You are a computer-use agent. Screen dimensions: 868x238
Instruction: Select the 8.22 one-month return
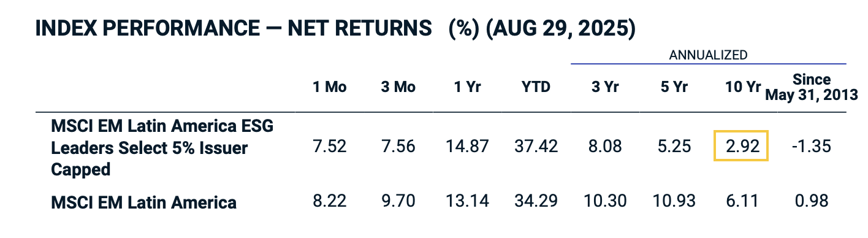coord(330,201)
